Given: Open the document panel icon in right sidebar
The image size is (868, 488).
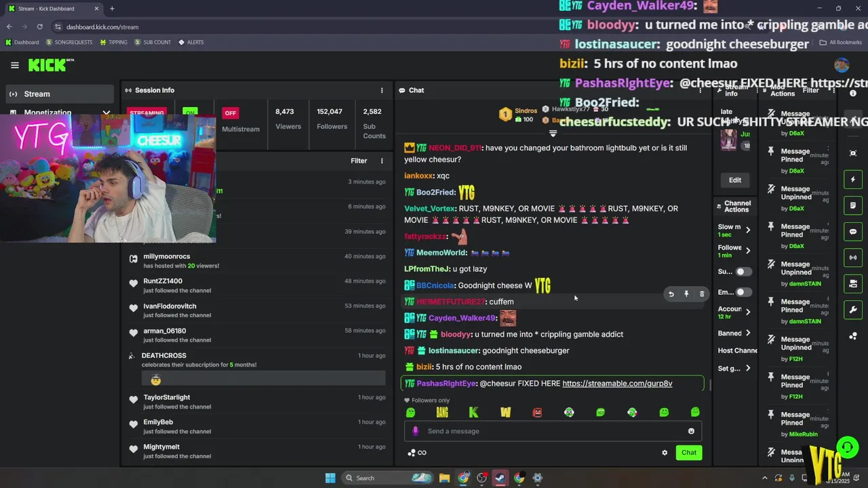Looking at the screenshot, I should click(x=853, y=205).
